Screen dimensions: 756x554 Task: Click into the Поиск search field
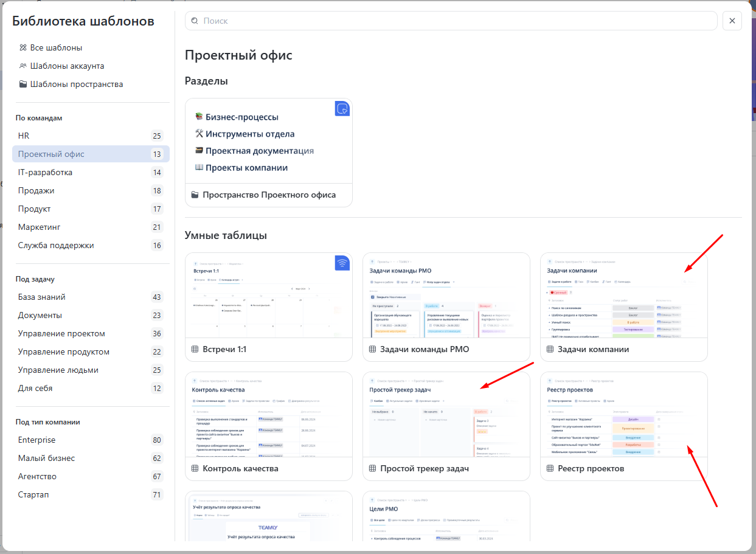(x=450, y=21)
